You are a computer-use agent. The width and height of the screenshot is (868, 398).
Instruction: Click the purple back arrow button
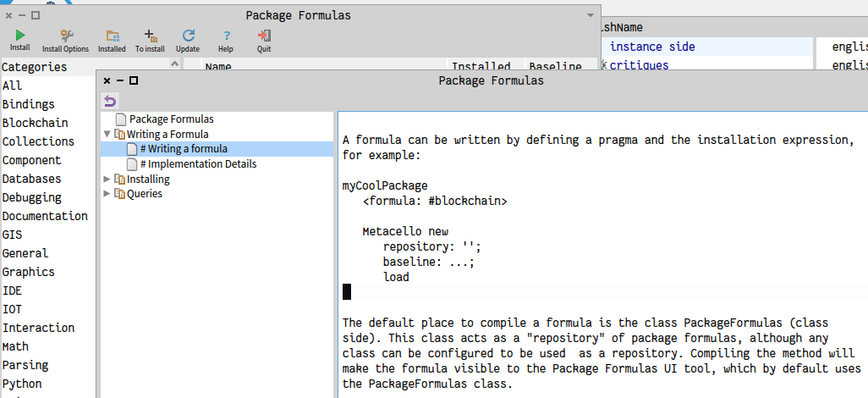(111, 101)
